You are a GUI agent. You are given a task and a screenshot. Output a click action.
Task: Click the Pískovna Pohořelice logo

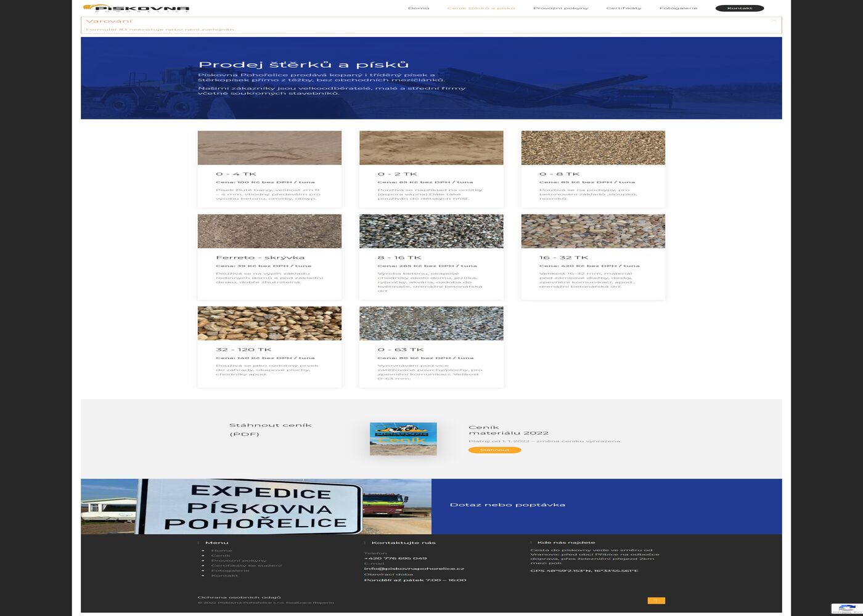coord(136,8)
